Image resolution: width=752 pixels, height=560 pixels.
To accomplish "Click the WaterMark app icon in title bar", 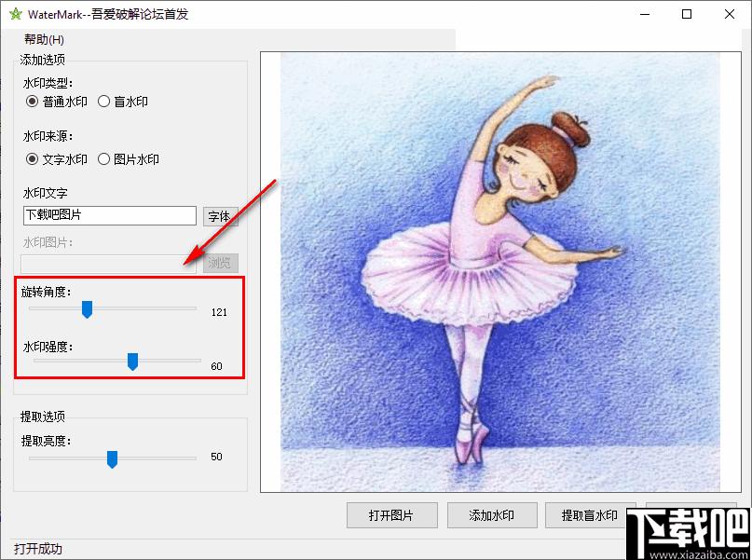I will pyautogui.click(x=14, y=15).
